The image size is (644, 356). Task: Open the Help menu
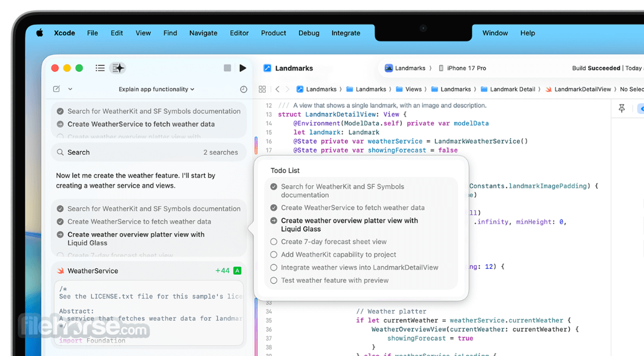pos(528,33)
